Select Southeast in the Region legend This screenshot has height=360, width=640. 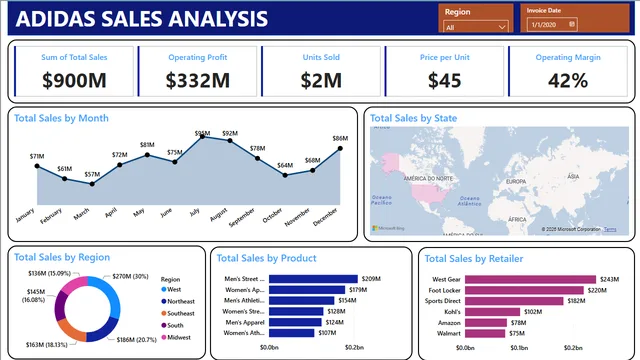point(178,313)
